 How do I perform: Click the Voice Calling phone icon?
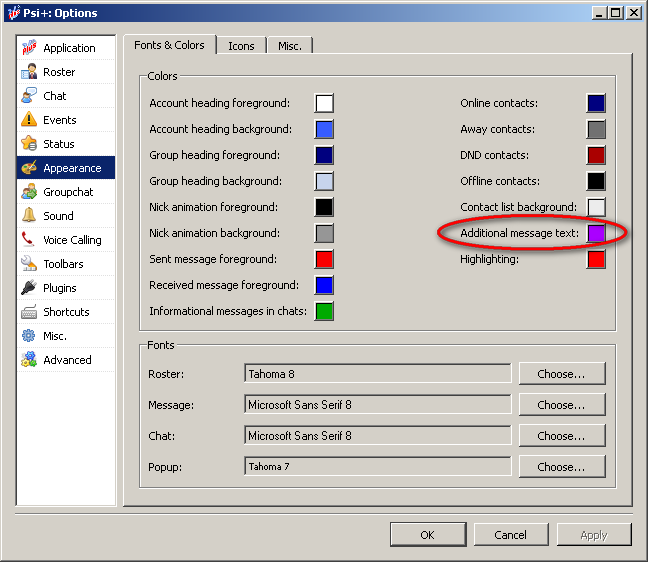pyautogui.click(x=29, y=240)
